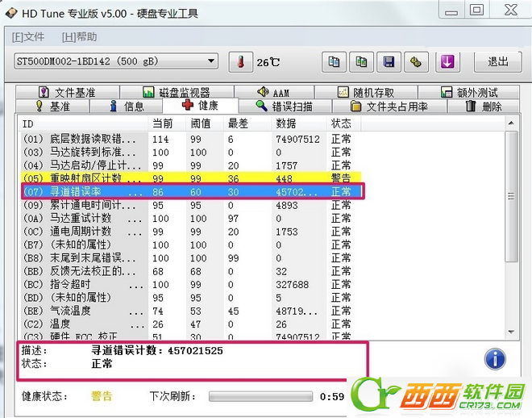
Task: Sort by the 当前 column header
Action: [x=167, y=123]
